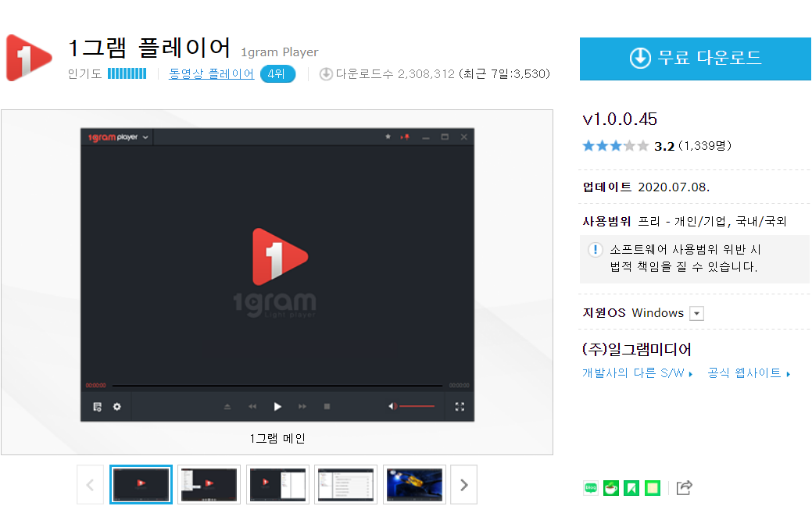The height and width of the screenshot is (506, 812).
Task: Click the popularity meter bar
Action: pyautogui.click(x=127, y=74)
